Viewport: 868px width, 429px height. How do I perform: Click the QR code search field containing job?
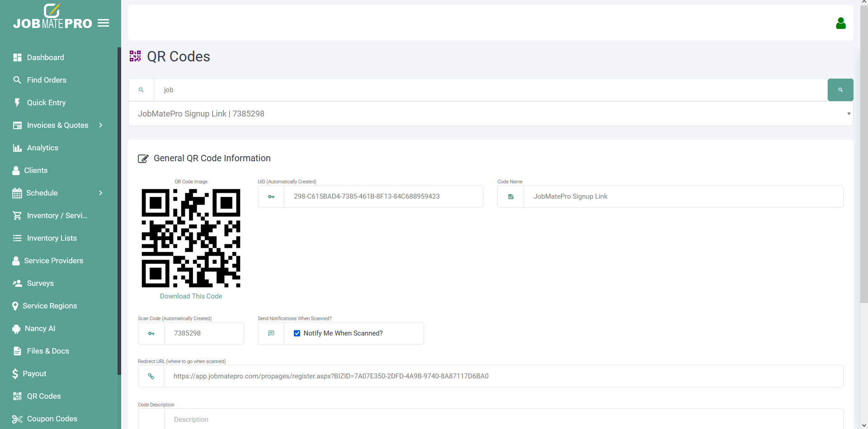[x=491, y=90]
